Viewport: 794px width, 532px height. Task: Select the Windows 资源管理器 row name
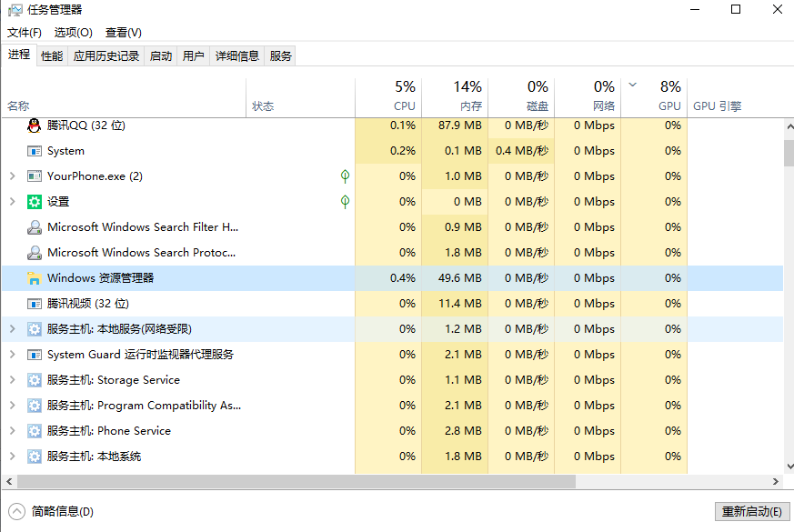(x=100, y=278)
